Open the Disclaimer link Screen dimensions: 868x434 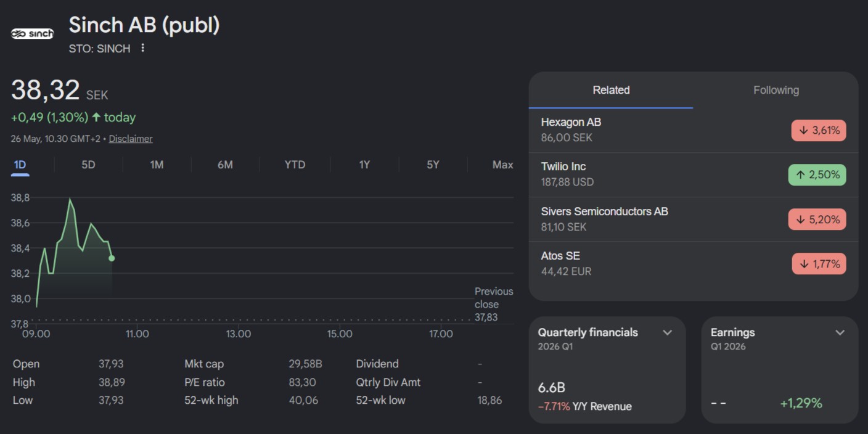pos(131,139)
